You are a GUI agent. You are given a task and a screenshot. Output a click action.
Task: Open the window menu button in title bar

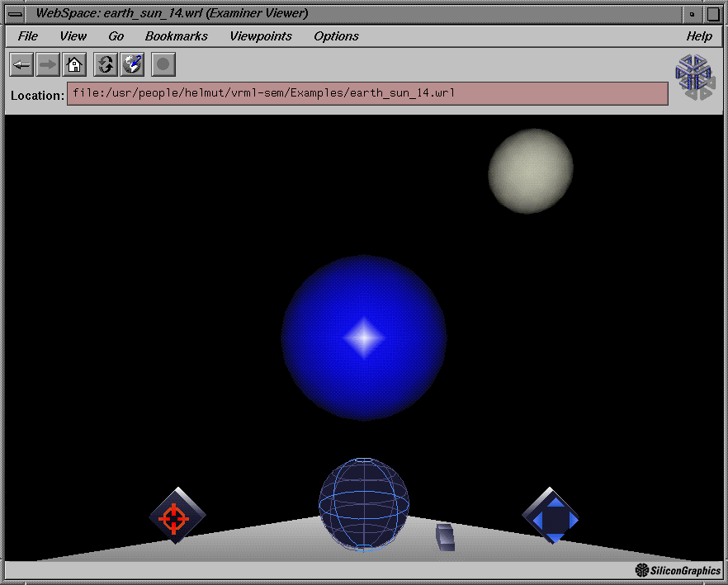16,13
